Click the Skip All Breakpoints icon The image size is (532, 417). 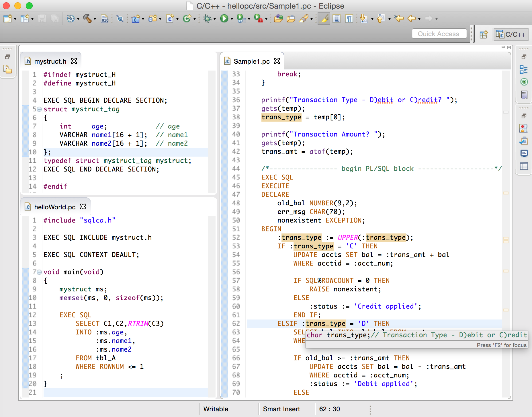(x=120, y=19)
